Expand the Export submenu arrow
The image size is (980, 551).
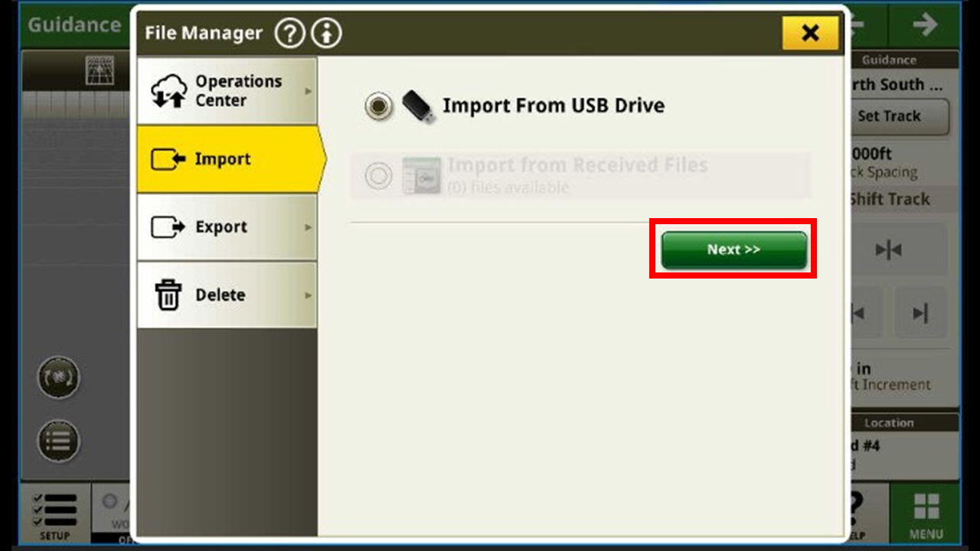[309, 227]
